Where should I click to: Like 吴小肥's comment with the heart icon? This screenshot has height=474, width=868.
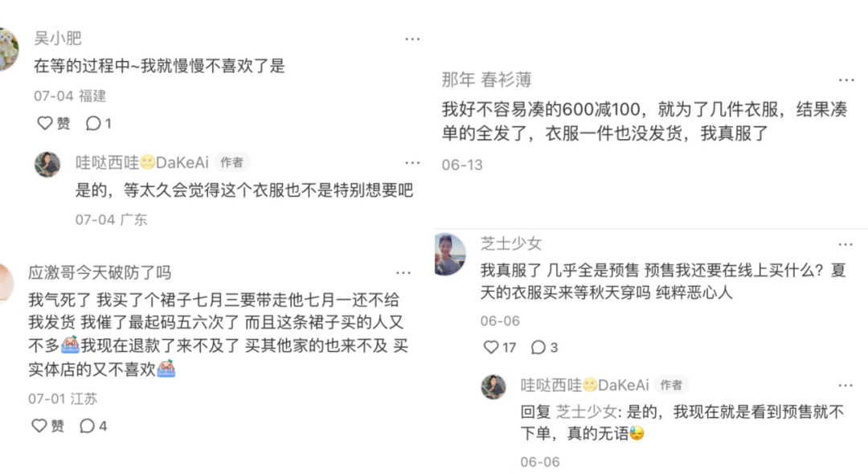(45, 123)
